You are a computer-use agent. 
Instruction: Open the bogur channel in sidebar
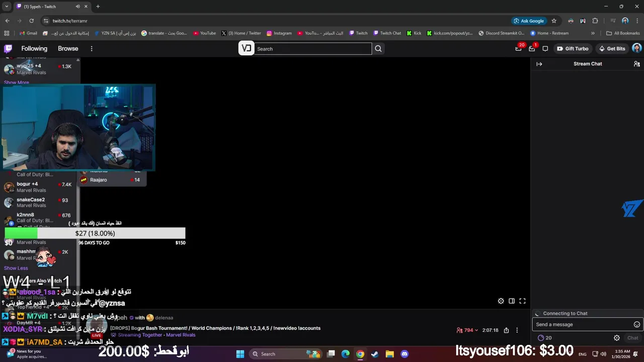pyautogui.click(x=38, y=187)
